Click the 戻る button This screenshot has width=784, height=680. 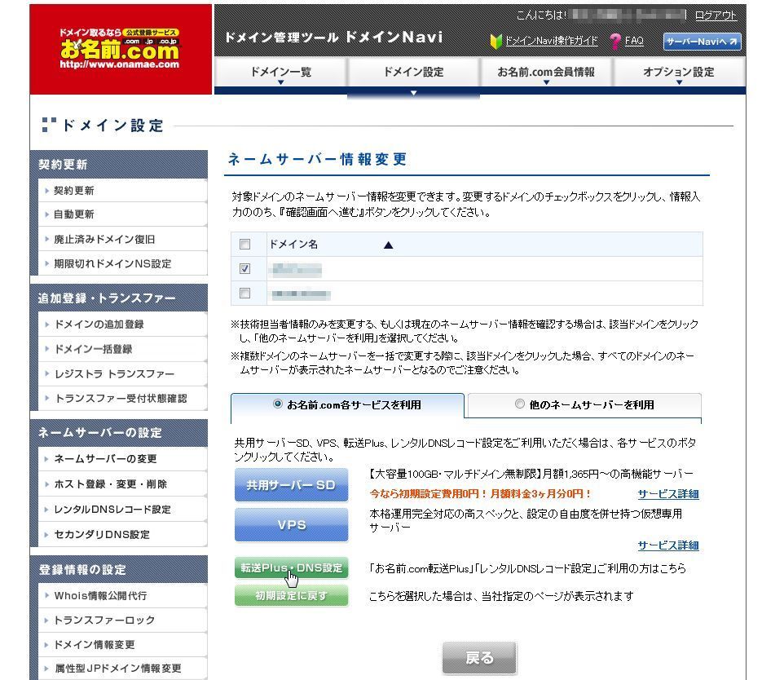pyautogui.click(x=479, y=657)
